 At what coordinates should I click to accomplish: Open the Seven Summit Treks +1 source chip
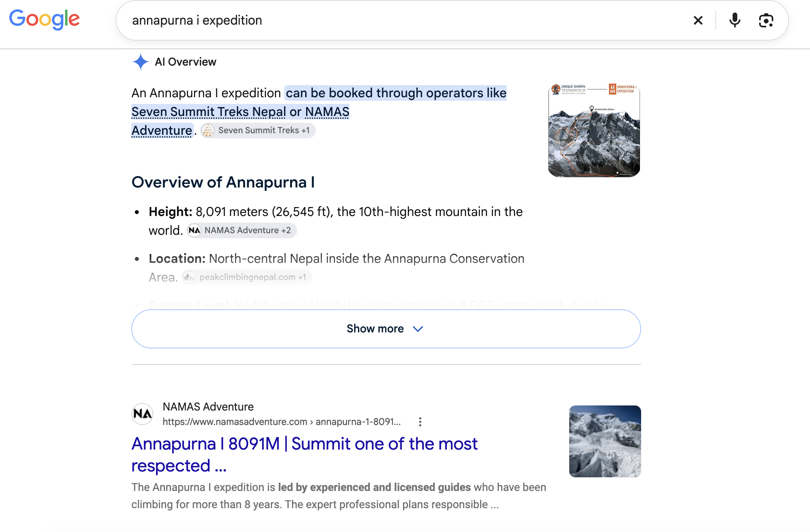click(x=258, y=130)
